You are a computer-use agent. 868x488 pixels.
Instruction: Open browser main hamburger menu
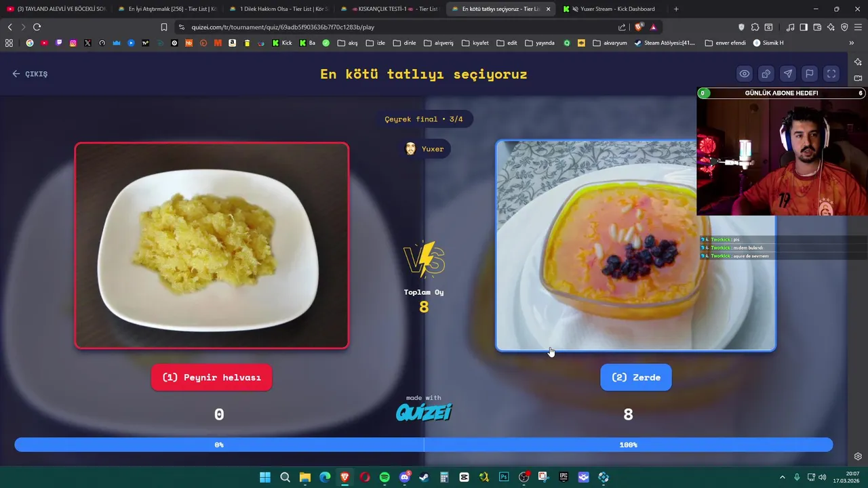859,27
